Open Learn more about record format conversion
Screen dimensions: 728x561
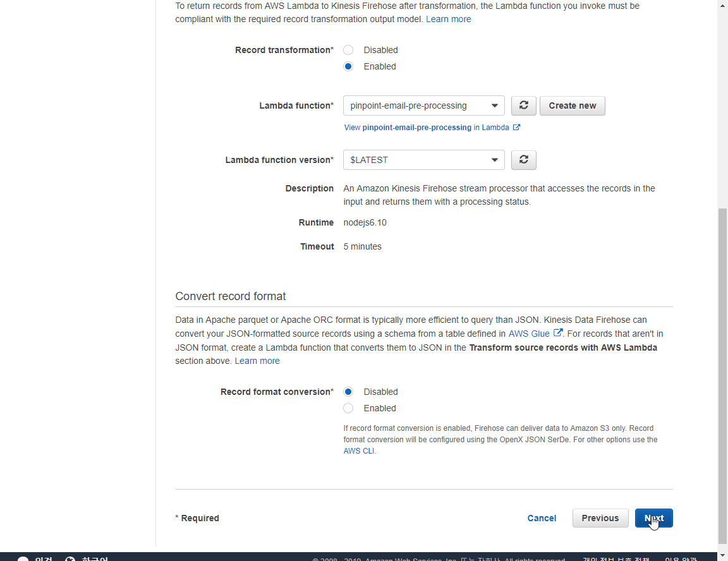click(x=257, y=361)
